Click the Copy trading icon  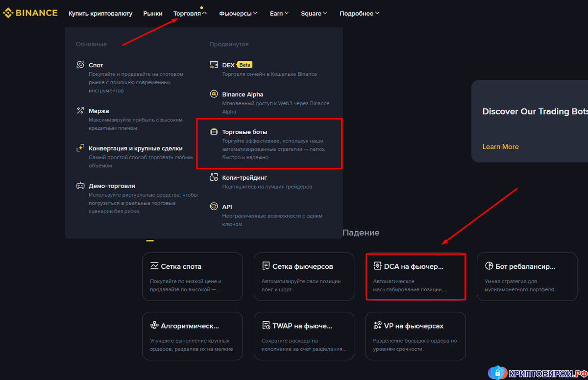click(214, 177)
